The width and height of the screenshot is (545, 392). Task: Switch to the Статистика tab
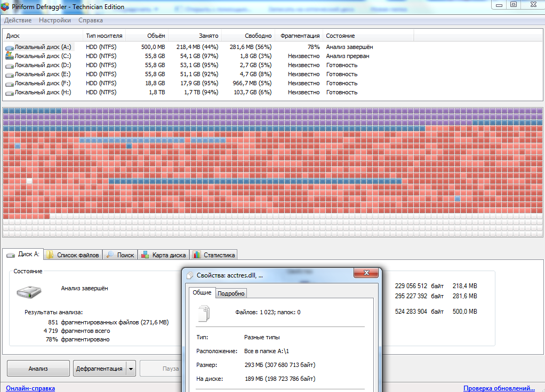point(214,255)
